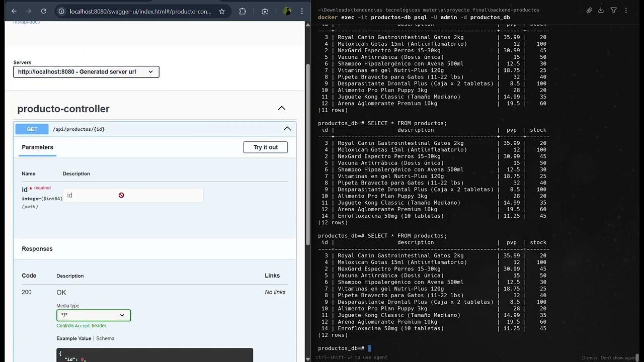Click the GET method badge
644x362 pixels.
coord(32,129)
